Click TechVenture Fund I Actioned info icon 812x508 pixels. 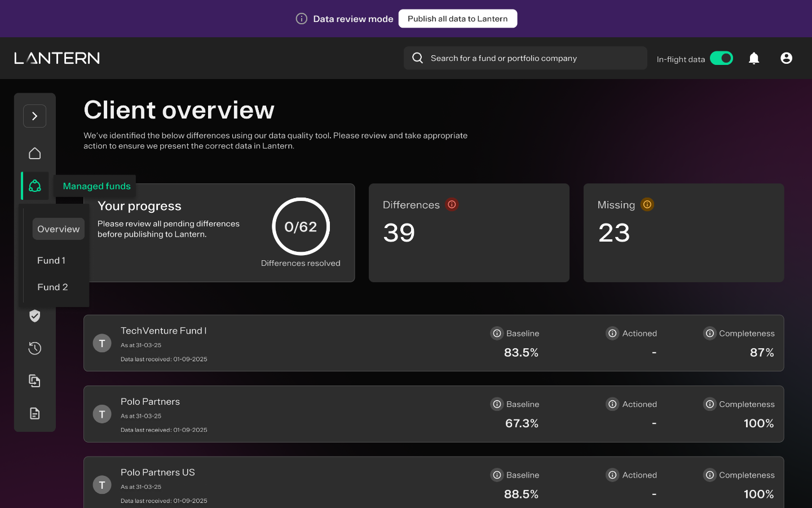[612, 334]
